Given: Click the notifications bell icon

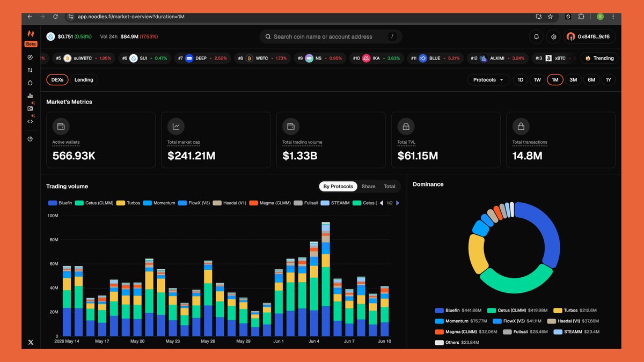Looking at the screenshot, I should tap(536, 36).
